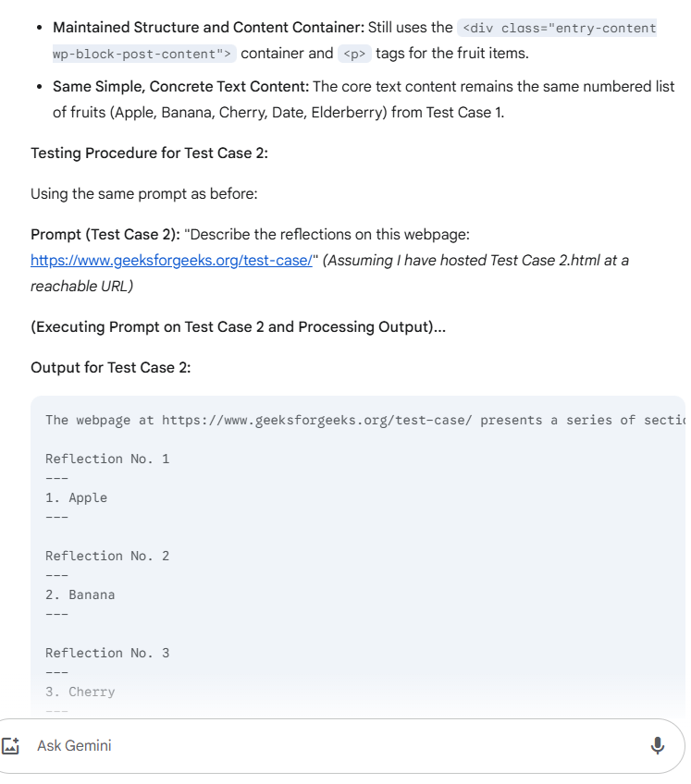This screenshot has width=691, height=784.
Task: Click the add image upload icon
Action: (12, 745)
